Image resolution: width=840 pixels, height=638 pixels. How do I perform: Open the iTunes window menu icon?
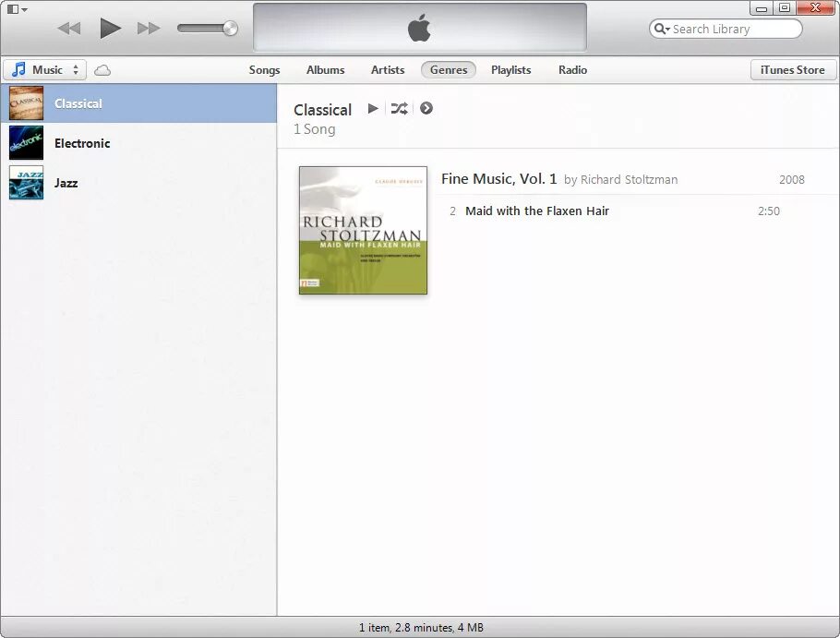click(18, 9)
